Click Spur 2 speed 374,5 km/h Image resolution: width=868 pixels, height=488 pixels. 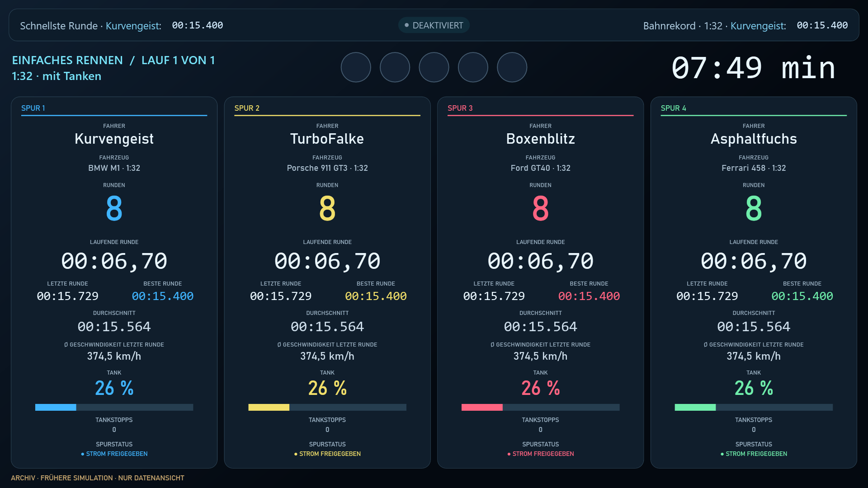click(327, 357)
